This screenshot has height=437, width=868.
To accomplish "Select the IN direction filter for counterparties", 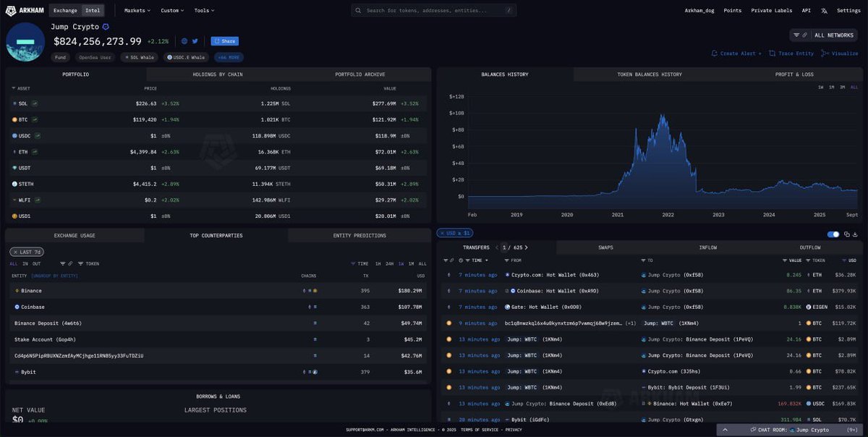I will [25, 264].
